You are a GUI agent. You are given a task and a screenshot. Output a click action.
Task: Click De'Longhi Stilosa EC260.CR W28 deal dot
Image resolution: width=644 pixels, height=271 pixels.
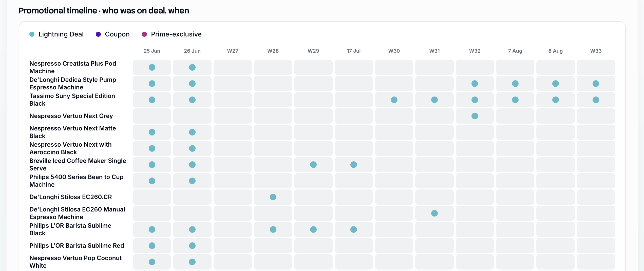pyautogui.click(x=273, y=197)
